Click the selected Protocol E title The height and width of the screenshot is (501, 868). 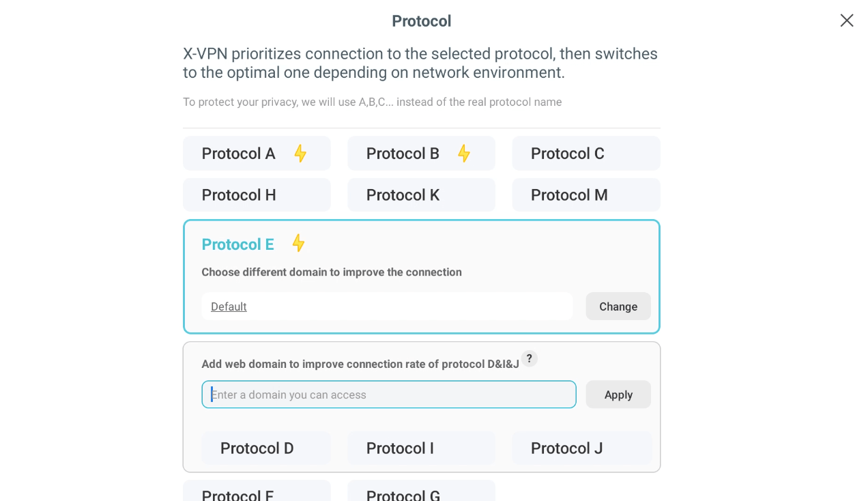pyautogui.click(x=237, y=244)
